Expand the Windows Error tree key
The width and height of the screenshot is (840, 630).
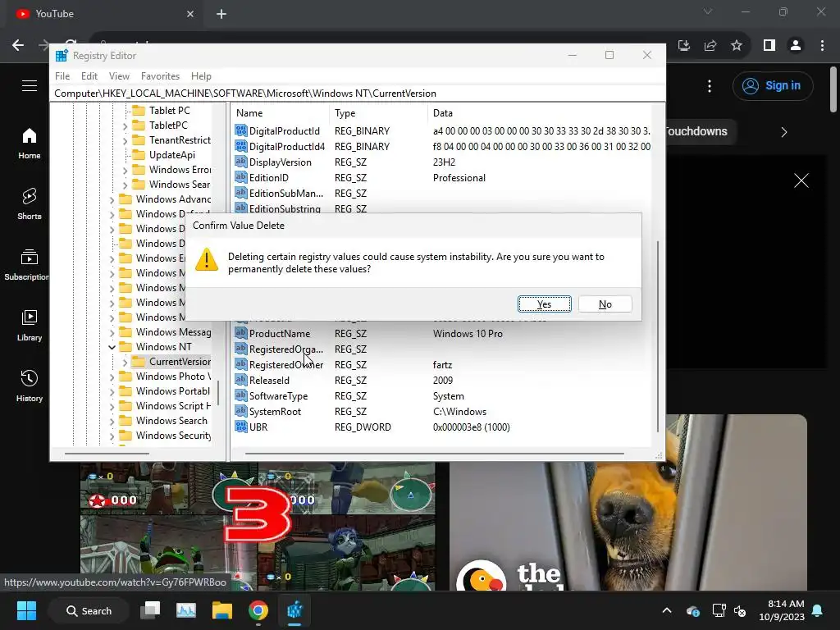(125, 171)
